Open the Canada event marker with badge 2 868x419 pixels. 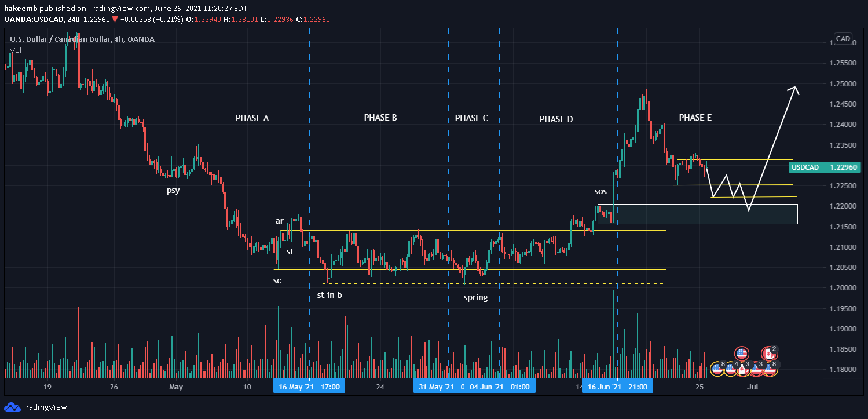coord(769,353)
